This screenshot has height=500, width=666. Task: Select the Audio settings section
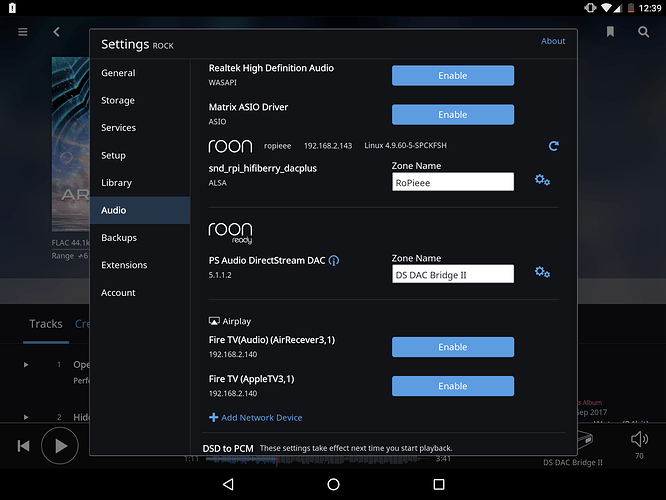[x=140, y=210]
